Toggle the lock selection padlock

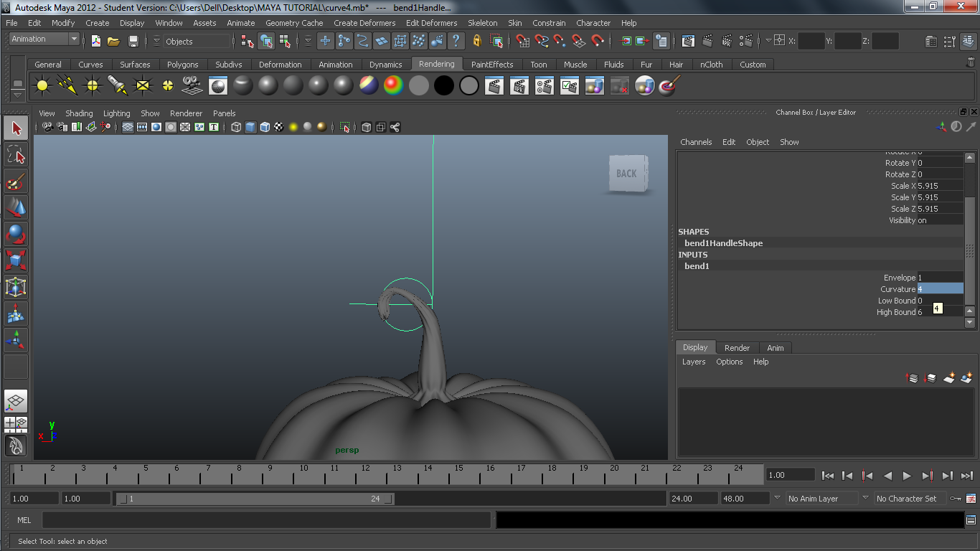tap(477, 41)
